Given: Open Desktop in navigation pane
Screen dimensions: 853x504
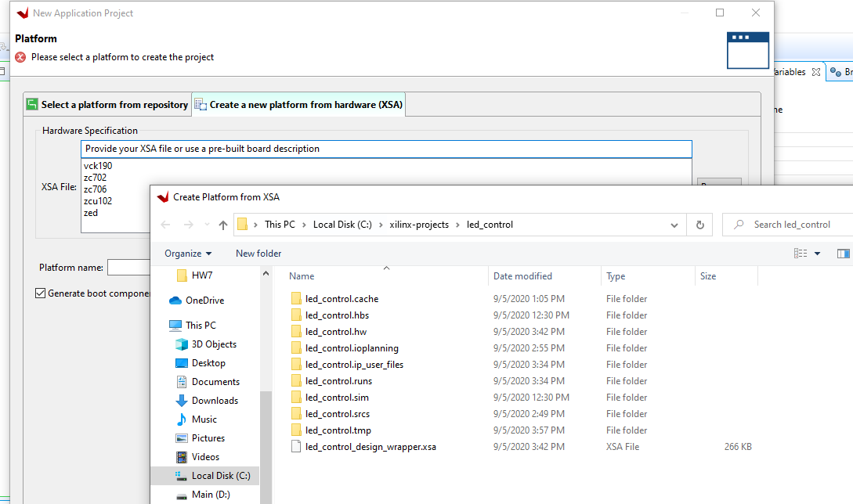Looking at the screenshot, I should (208, 362).
